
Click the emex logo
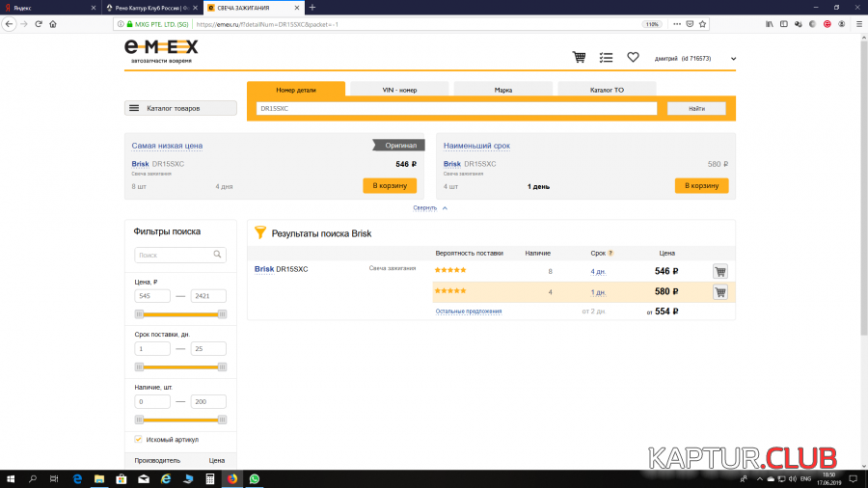click(x=161, y=51)
